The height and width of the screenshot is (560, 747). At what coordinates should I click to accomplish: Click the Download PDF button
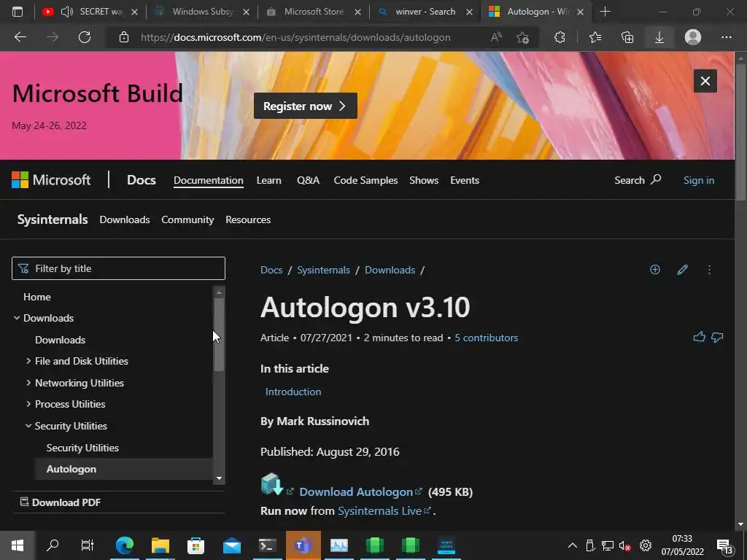point(61,502)
